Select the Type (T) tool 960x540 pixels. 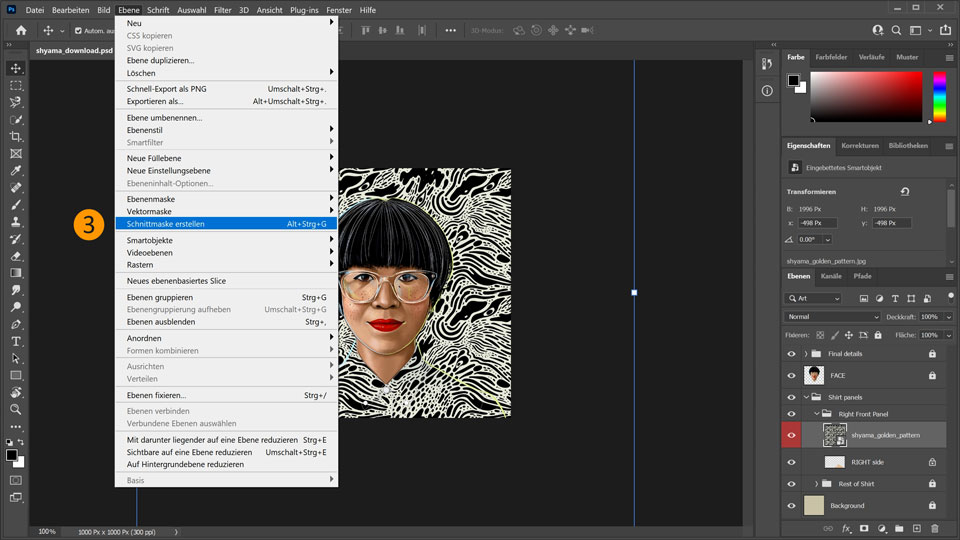[16, 341]
